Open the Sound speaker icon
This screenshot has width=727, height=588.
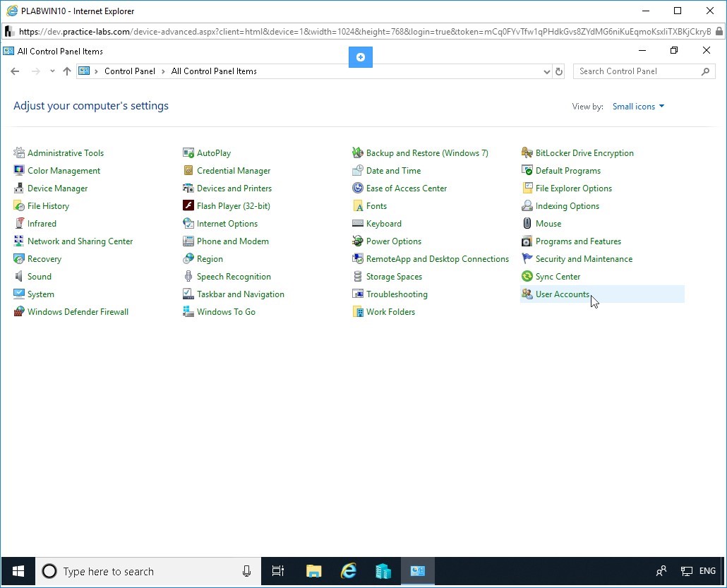click(x=19, y=276)
